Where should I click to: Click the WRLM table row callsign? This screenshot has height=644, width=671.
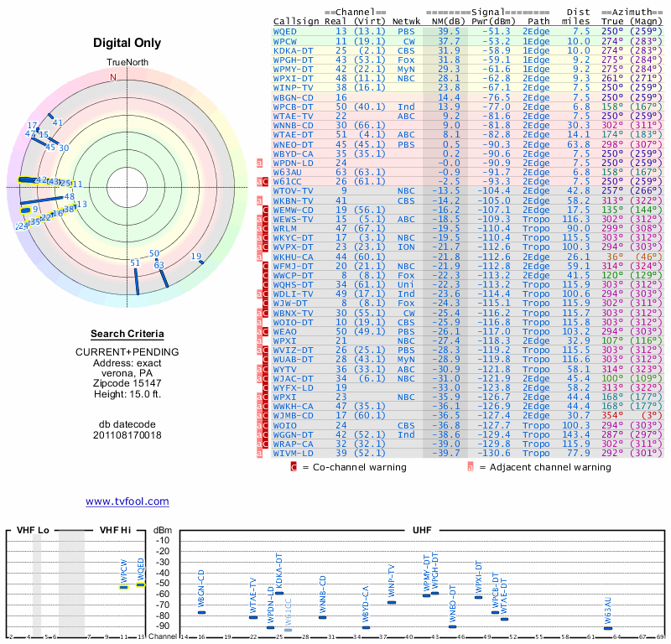click(x=285, y=228)
